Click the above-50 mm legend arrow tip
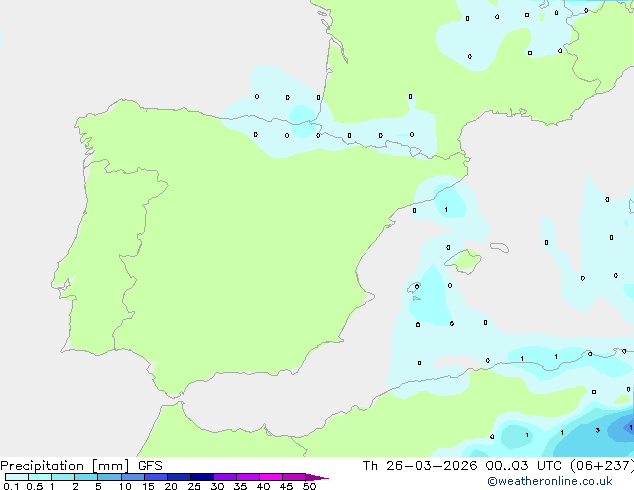Image resolution: width=634 pixels, height=490 pixels. (x=317, y=477)
